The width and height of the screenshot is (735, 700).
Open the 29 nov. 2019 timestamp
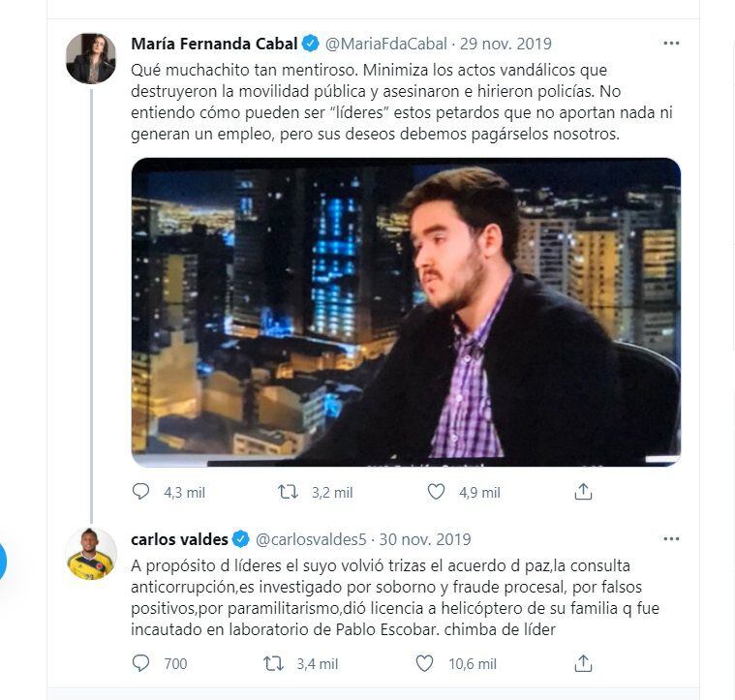[505, 44]
